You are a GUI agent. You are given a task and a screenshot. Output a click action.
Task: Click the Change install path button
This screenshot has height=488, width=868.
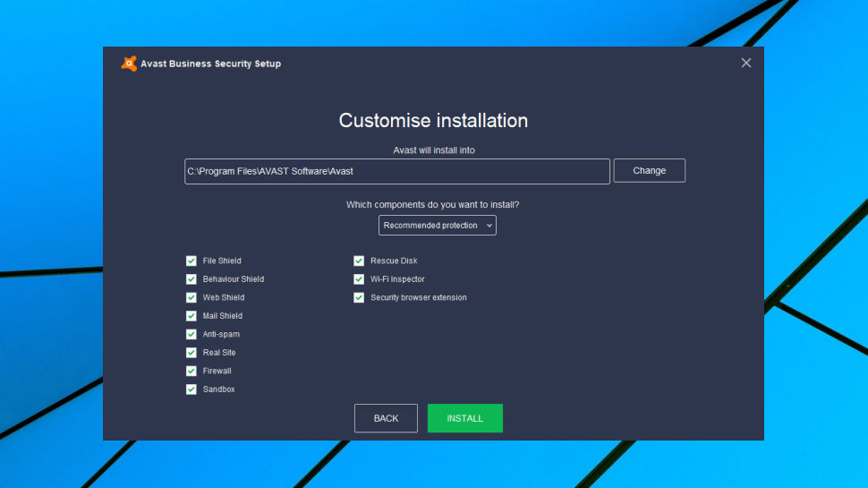(x=650, y=171)
